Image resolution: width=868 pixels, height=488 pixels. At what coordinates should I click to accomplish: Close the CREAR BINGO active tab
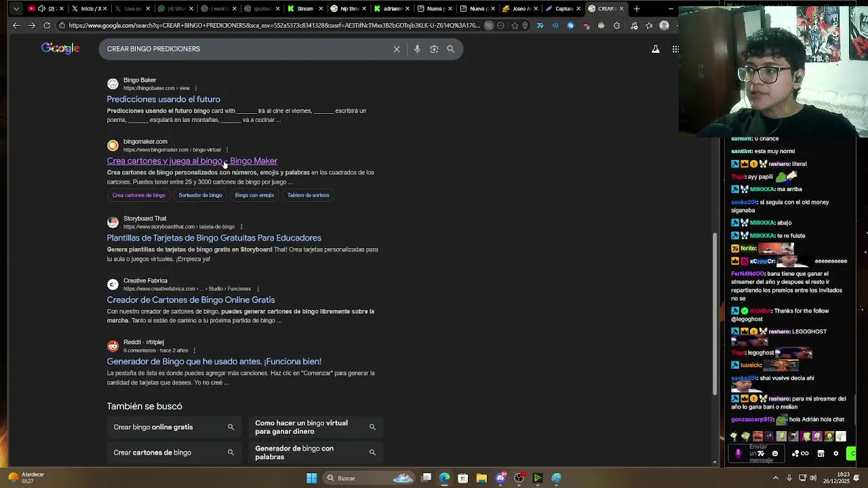(622, 9)
